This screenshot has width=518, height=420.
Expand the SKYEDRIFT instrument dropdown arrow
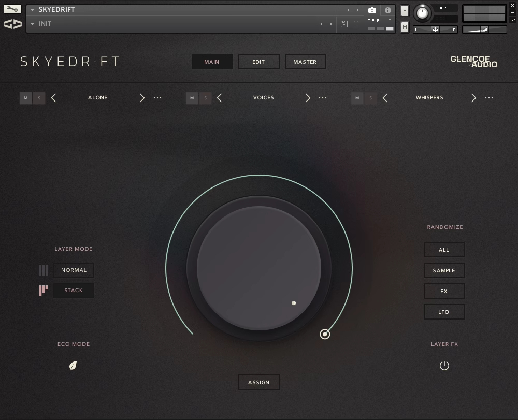pyautogui.click(x=32, y=10)
